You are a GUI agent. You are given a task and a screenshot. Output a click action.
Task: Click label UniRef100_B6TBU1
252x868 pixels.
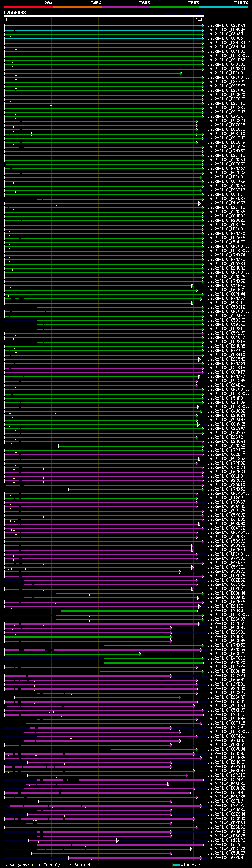click(226, 519)
